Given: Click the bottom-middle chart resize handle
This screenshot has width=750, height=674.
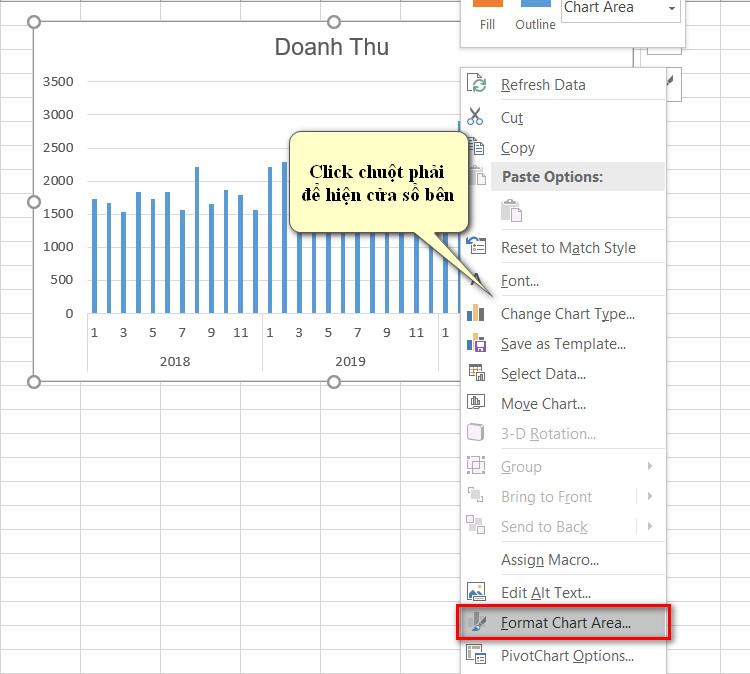Looking at the screenshot, I should click(x=334, y=382).
